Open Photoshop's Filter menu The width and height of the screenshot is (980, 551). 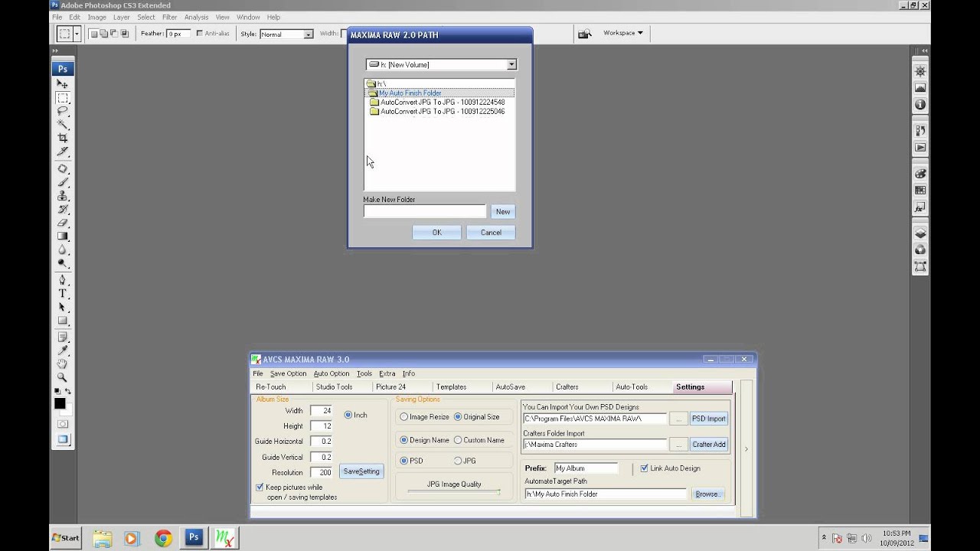point(169,17)
